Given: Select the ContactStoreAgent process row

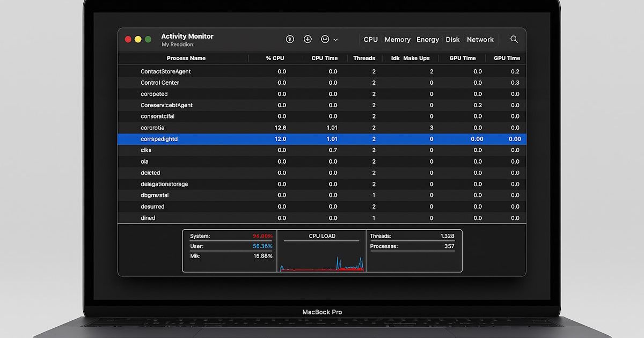Looking at the screenshot, I should pyautogui.click(x=322, y=71).
